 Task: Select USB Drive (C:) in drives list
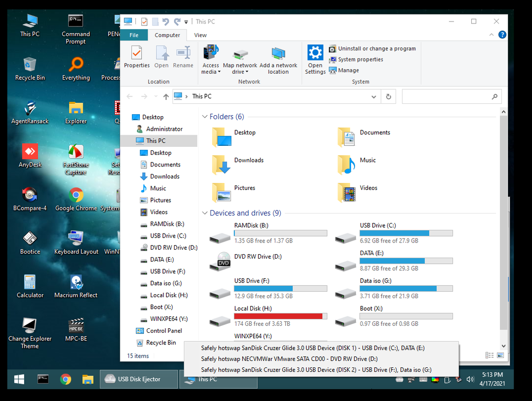click(x=394, y=233)
